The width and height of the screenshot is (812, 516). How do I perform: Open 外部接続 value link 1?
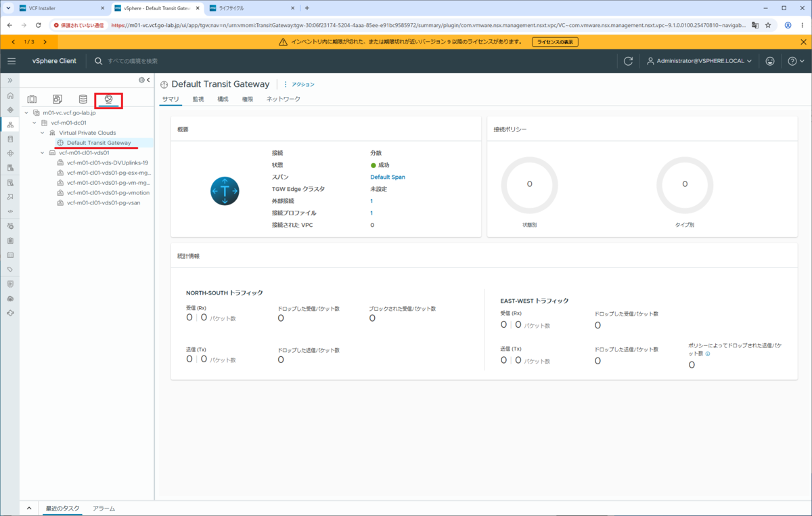pyautogui.click(x=371, y=201)
